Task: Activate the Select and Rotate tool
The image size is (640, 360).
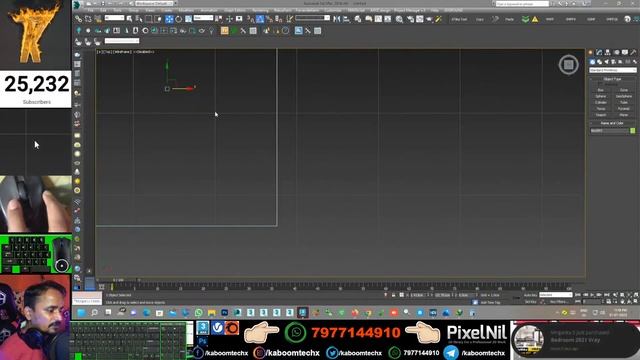Action: [x=178, y=19]
